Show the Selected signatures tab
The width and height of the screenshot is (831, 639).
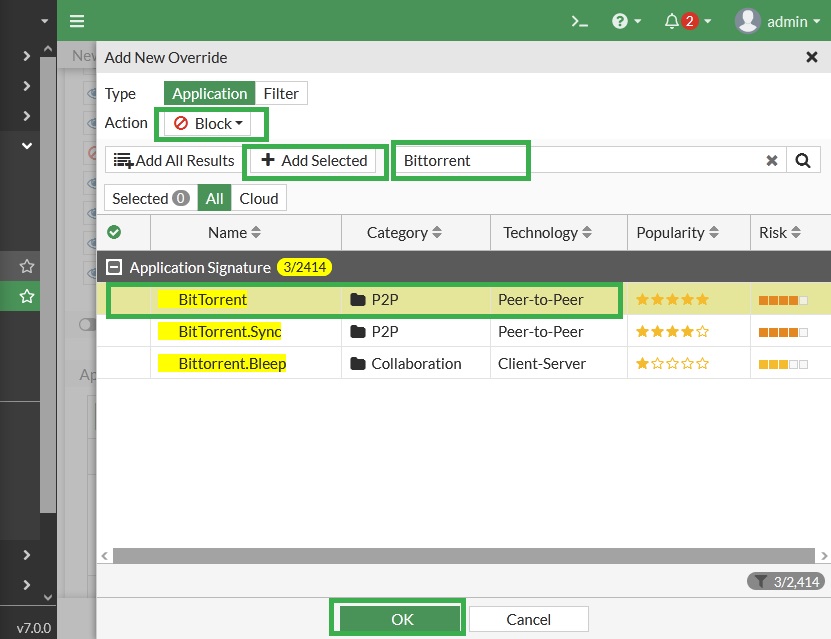151,198
